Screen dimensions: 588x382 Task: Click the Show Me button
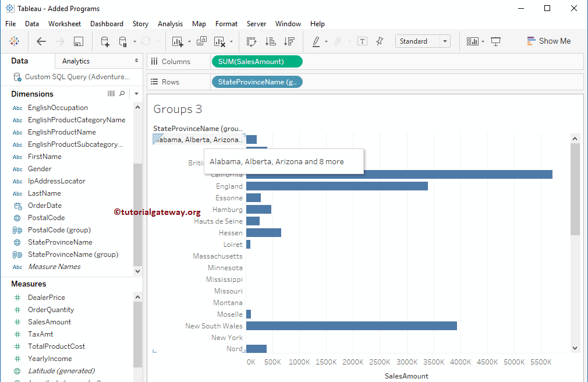click(x=548, y=41)
